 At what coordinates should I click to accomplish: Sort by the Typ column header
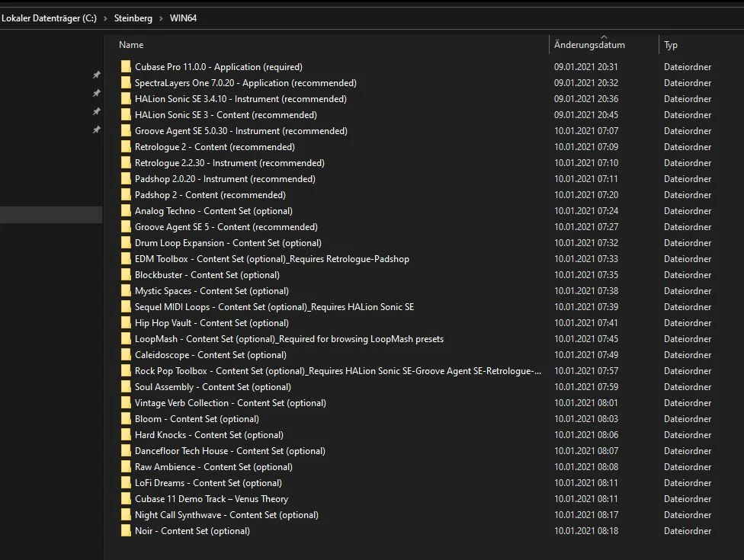coord(671,45)
